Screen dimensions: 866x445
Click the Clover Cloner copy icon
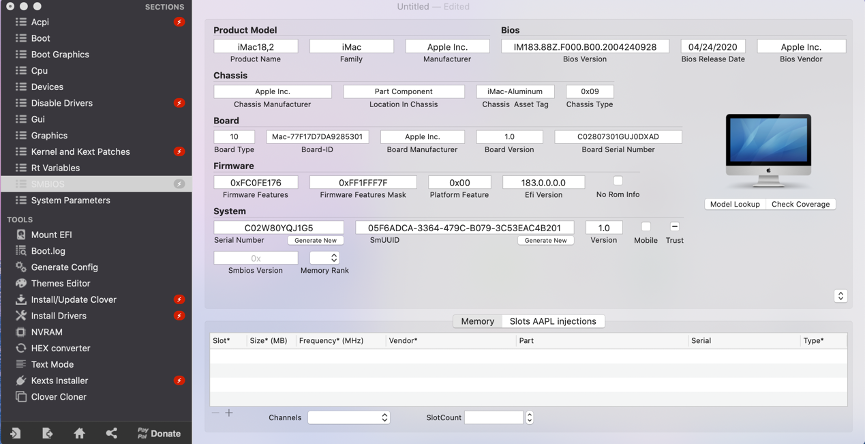pos(21,396)
